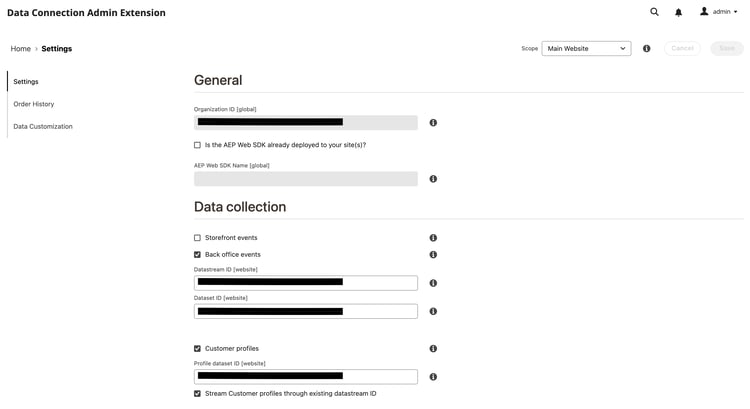The height and width of the screenshot is (409, 750).
Task: Click the info icon beside Scope dropdown
Action: point(647,48)
